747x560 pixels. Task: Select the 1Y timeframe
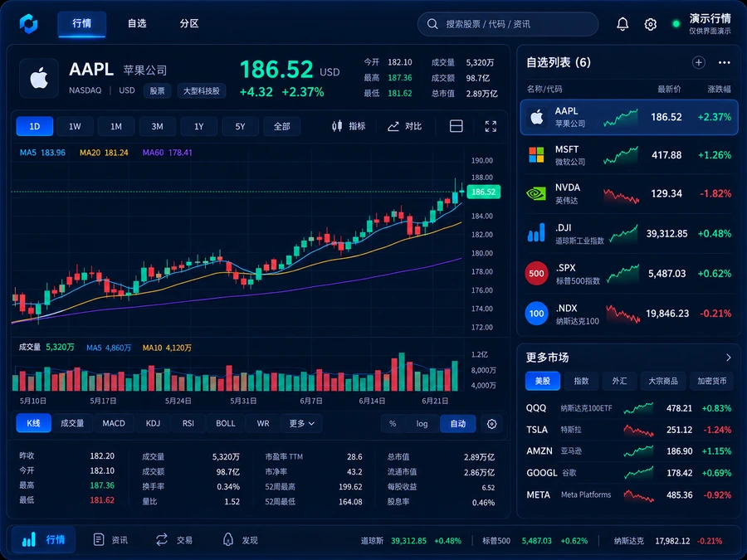tap(198, 126)
